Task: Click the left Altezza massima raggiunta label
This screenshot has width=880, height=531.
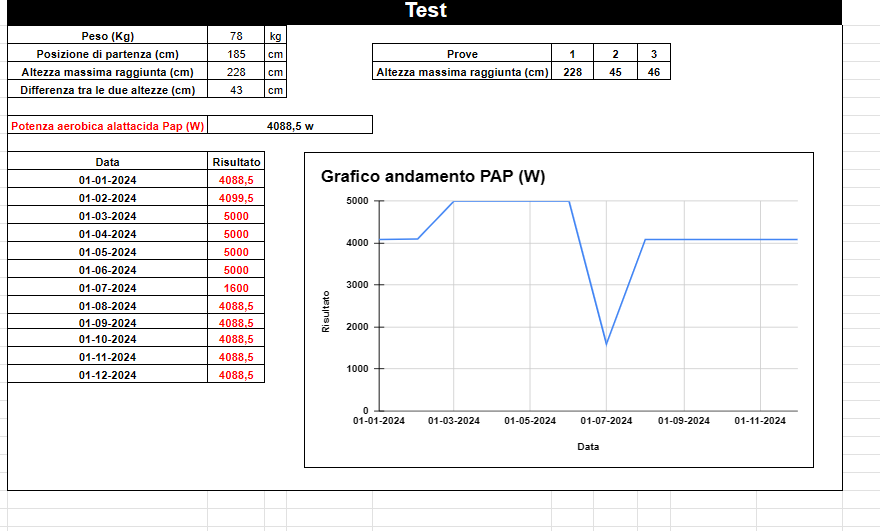Action: click(x=107, y=71)
